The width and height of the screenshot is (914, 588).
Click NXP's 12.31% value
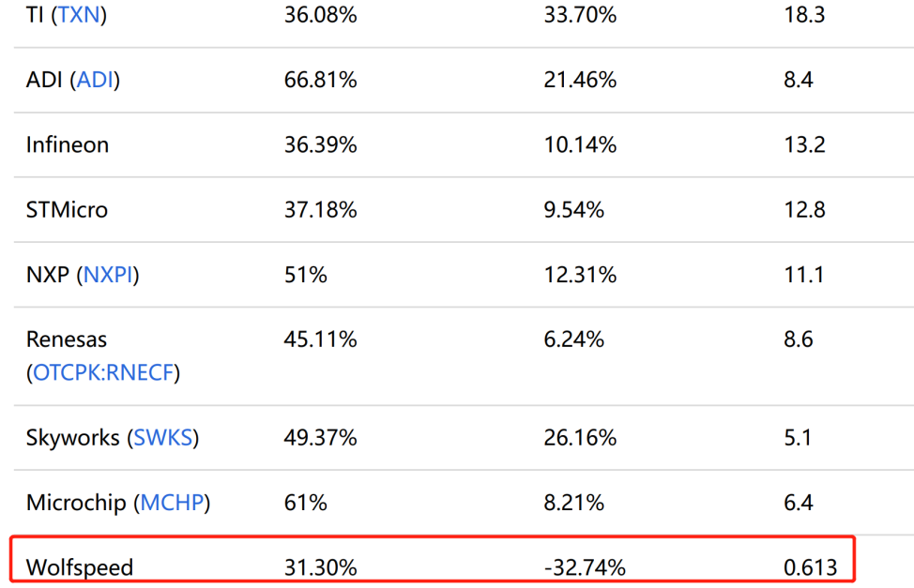point(580,275)
